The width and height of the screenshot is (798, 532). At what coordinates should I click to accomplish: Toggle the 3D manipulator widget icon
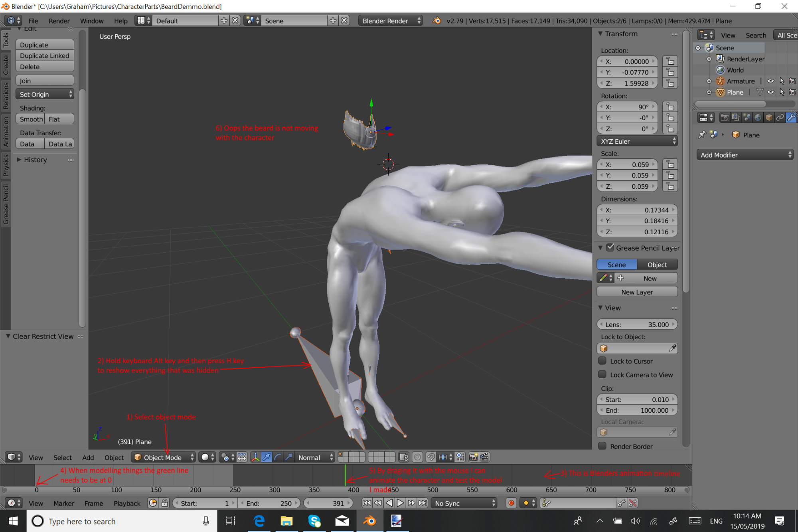(255, 457)
